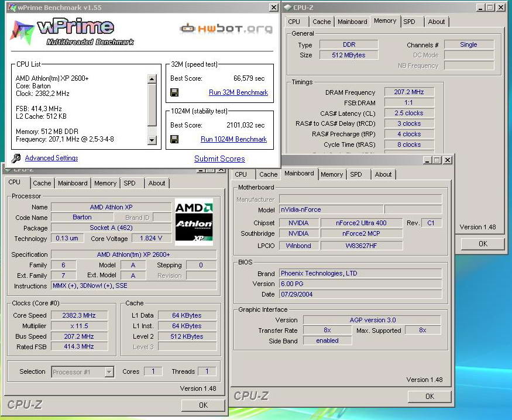Click the Instructions MMX, 3DNow!, SSE field

134,285
